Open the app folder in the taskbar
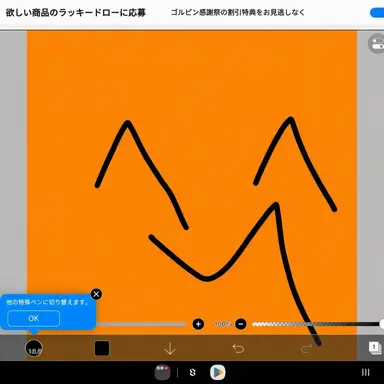Image resolution: width=384 pixels, height=384 pixels. pos(163,372)
